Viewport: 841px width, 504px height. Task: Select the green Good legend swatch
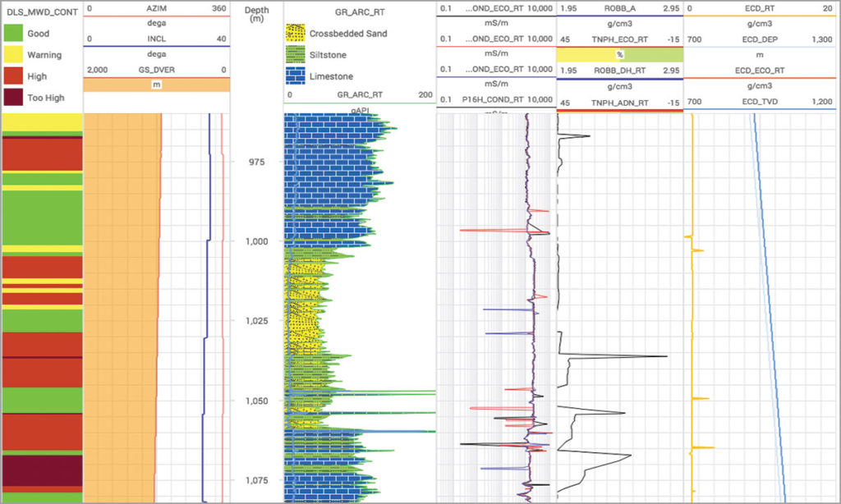13,33
